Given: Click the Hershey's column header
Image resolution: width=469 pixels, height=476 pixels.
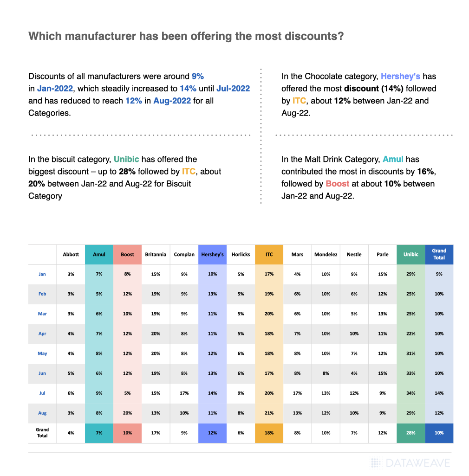Looking at the screenshot, I should 212,254.
